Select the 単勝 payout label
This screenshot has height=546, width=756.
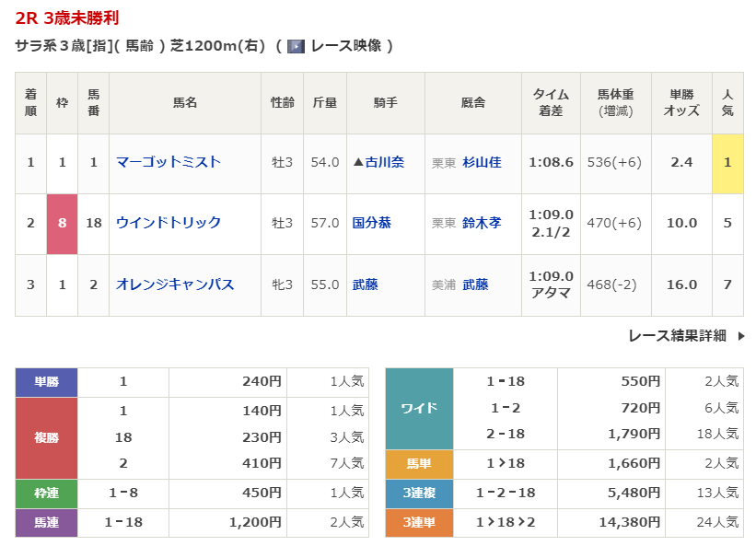click(x=46, y=382)
